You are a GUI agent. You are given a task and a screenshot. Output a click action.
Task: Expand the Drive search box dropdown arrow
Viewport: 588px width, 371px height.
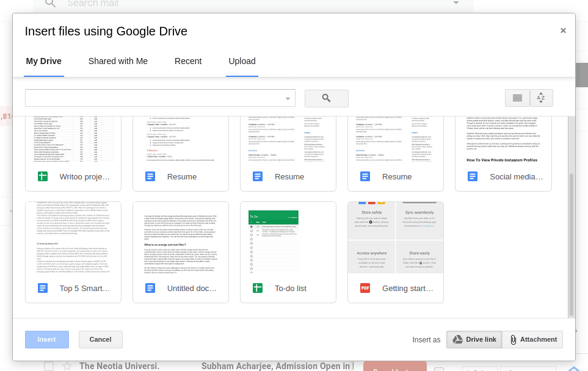(288, 99)
